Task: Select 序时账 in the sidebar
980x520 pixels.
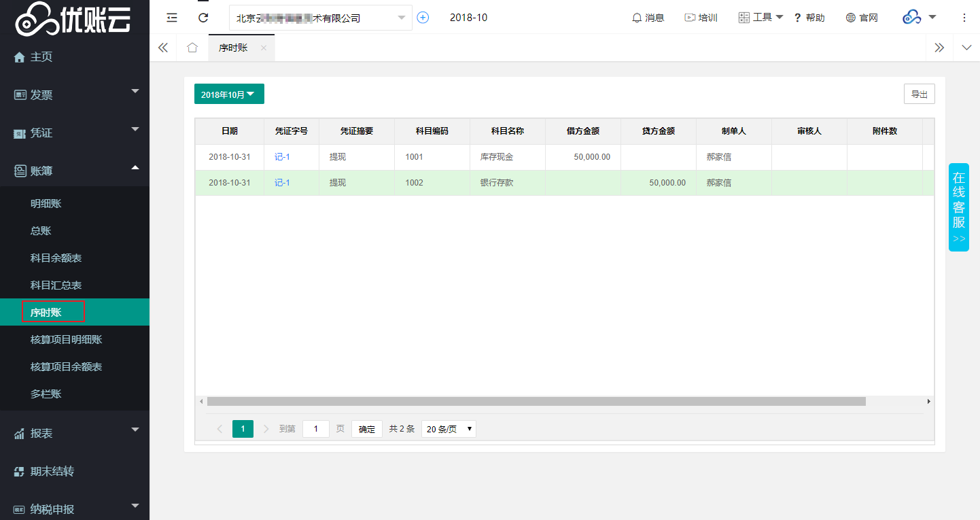Action: [75, 312]
